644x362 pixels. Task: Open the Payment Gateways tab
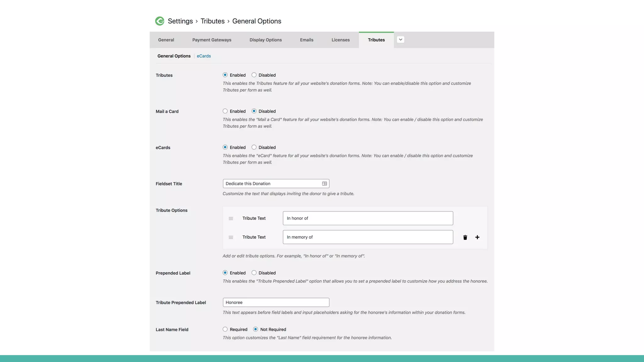tap(212, 40)
